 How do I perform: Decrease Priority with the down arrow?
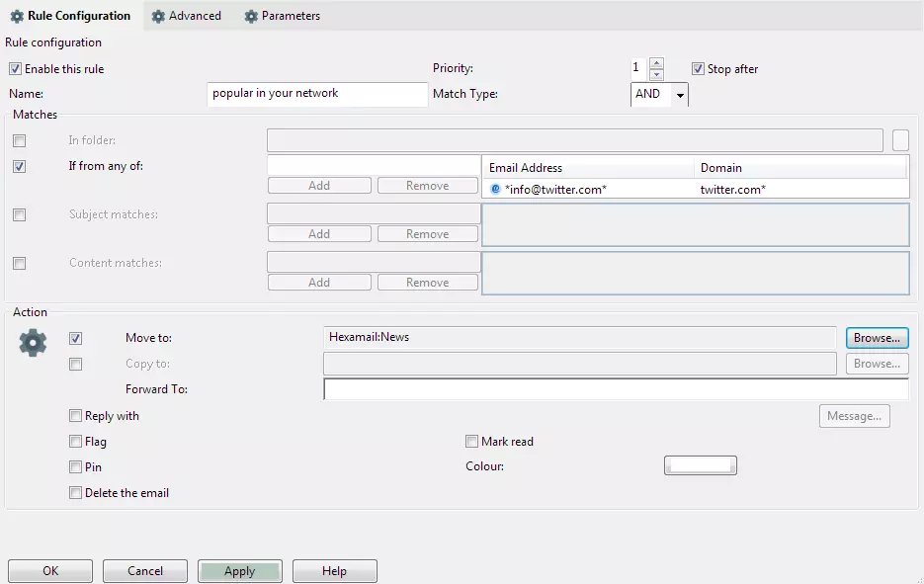tap(656, 74)
